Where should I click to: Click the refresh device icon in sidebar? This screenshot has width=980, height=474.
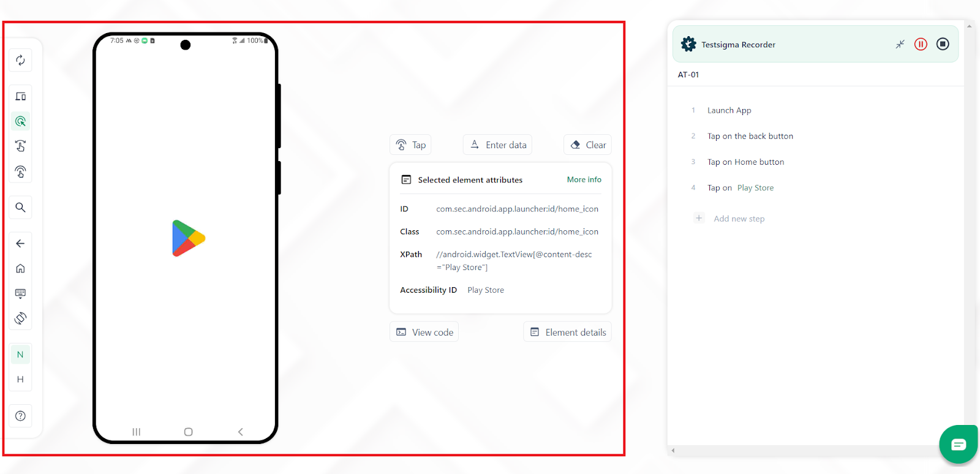coord(20,60)
